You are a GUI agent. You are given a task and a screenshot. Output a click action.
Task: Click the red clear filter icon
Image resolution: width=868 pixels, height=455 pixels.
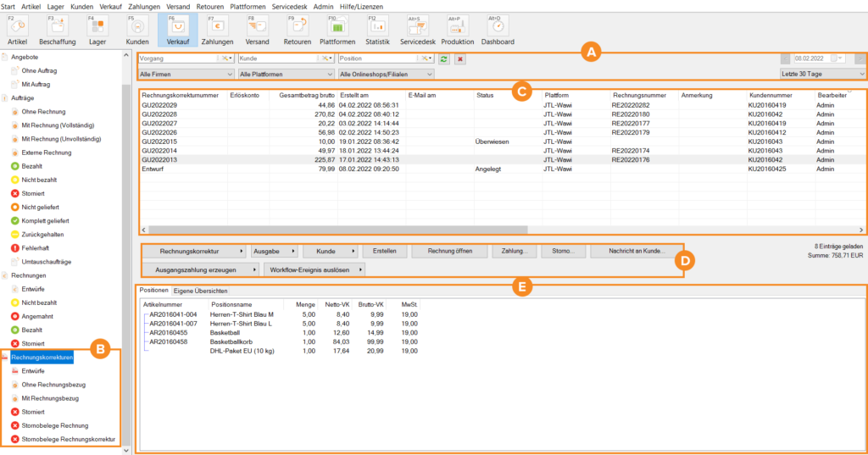tap(460, 58)
